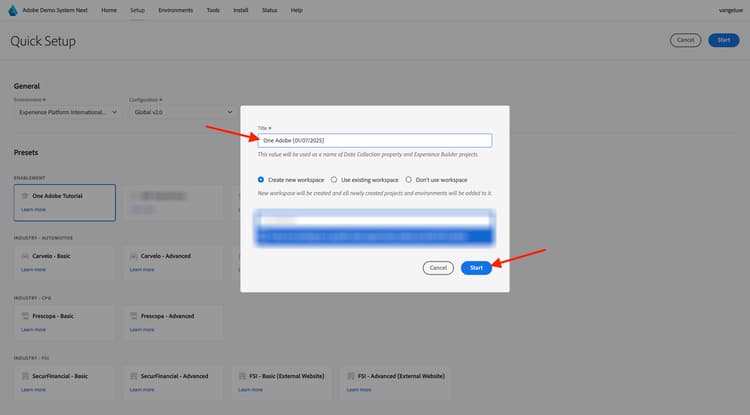
Task: Click the Frescopa - Basic preset icon
Action: pos(25,316)
